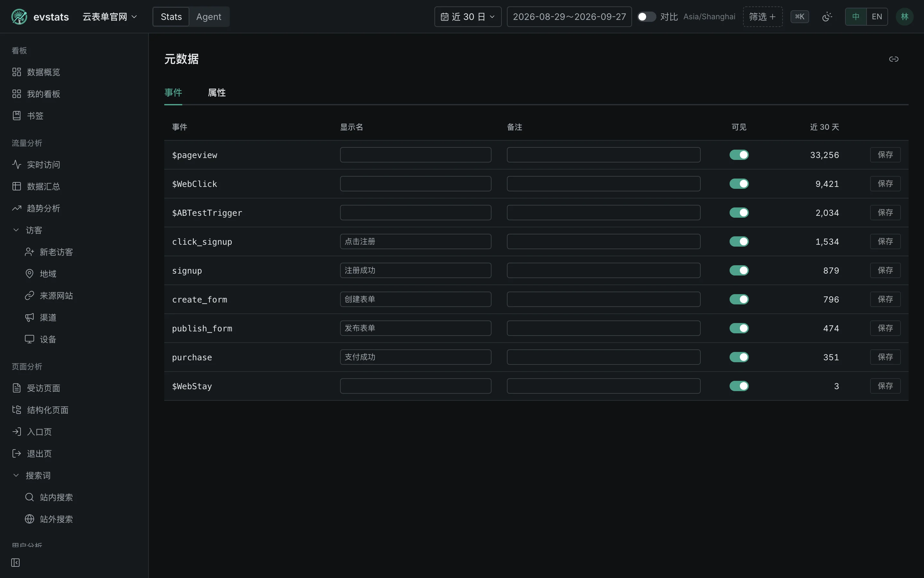Toggle visibility for $pageview event
Image resolution: width=924 pixels, height=578 pixels.
pos(739,155)
